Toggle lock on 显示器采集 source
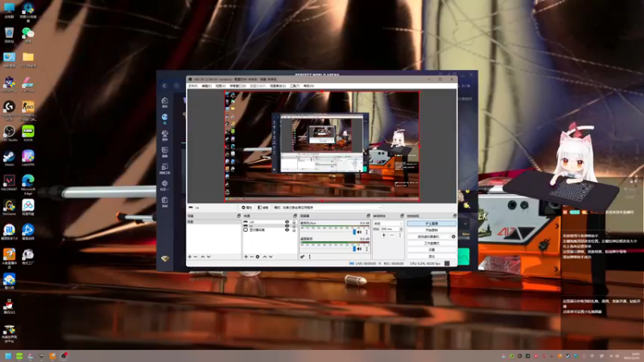The width and height of the screenshot is (644, 362). point(294,230)
